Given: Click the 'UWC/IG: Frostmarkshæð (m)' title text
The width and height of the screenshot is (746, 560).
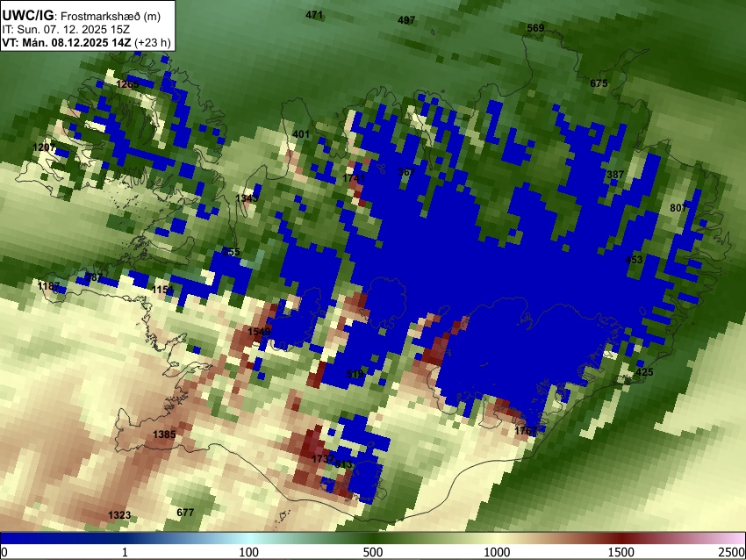Looking at the screenshot, I should (x=82, y=16).
